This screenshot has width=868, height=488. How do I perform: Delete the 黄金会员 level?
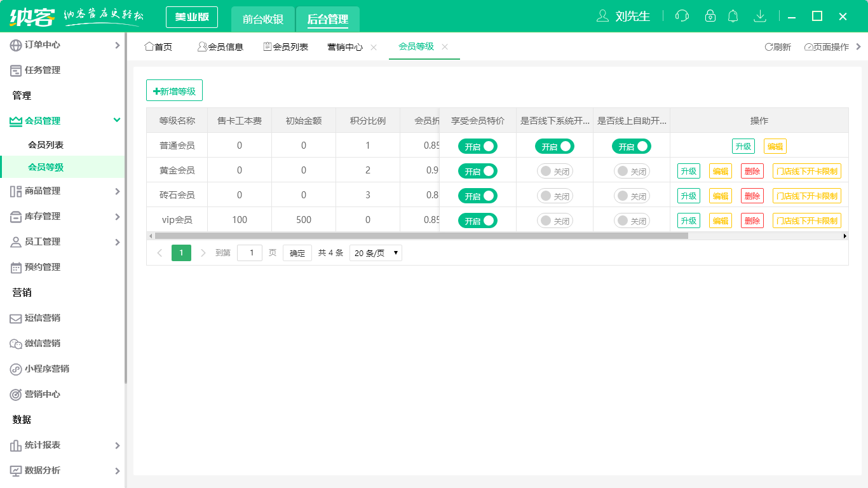point(752,171)
